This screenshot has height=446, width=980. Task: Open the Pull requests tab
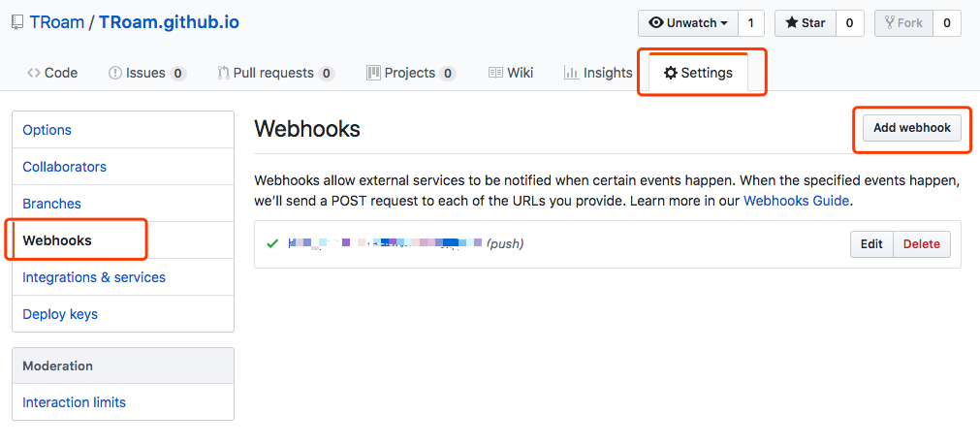click(x=276, y=73)
